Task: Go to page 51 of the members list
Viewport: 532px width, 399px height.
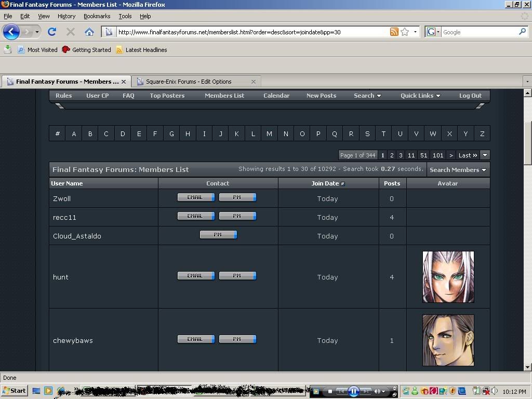Action: (423, 155)
